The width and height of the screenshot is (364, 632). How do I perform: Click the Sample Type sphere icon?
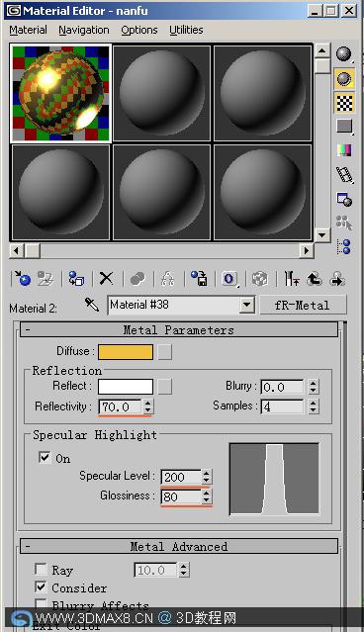(344, 54)
